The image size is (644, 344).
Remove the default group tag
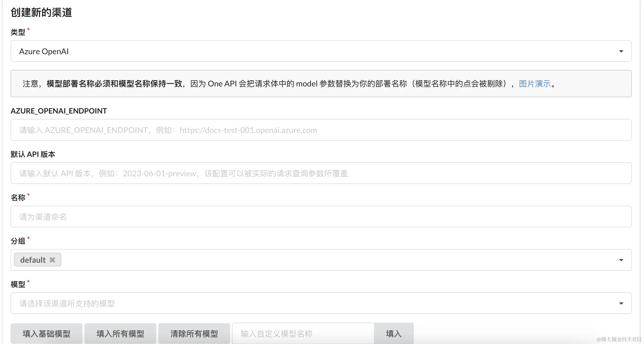[x=52, y=260]
